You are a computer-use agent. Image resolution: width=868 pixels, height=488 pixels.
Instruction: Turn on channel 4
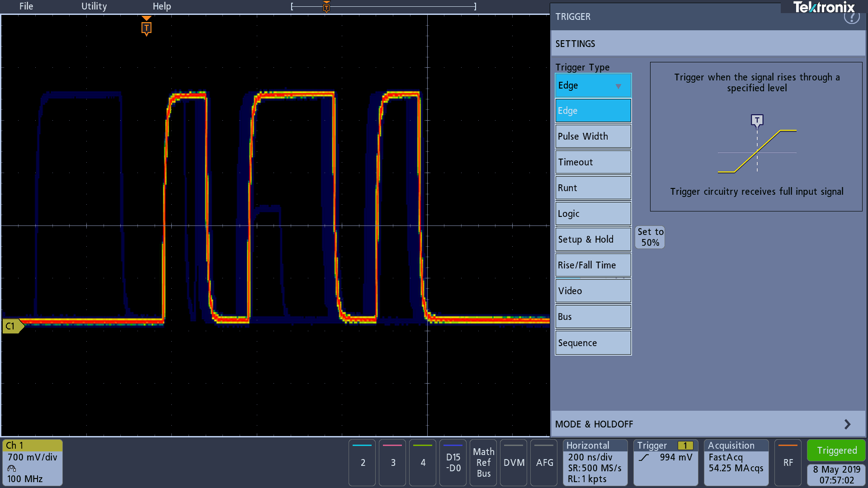423,462
